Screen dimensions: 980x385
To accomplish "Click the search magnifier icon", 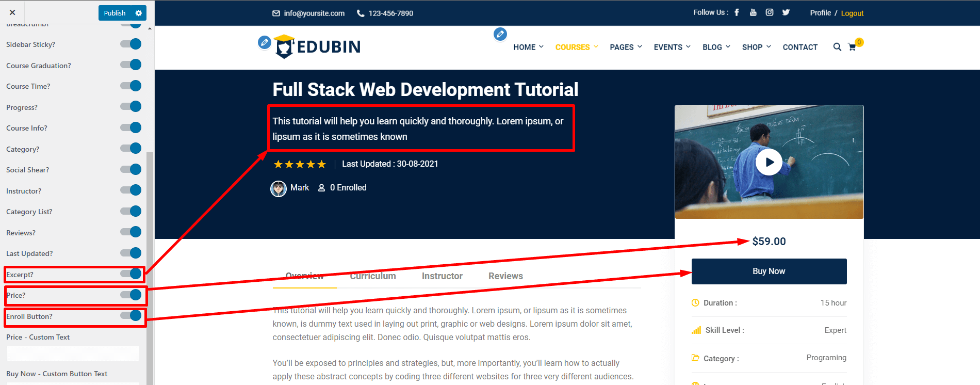I will pyautogui.click(x=837, y=47).
